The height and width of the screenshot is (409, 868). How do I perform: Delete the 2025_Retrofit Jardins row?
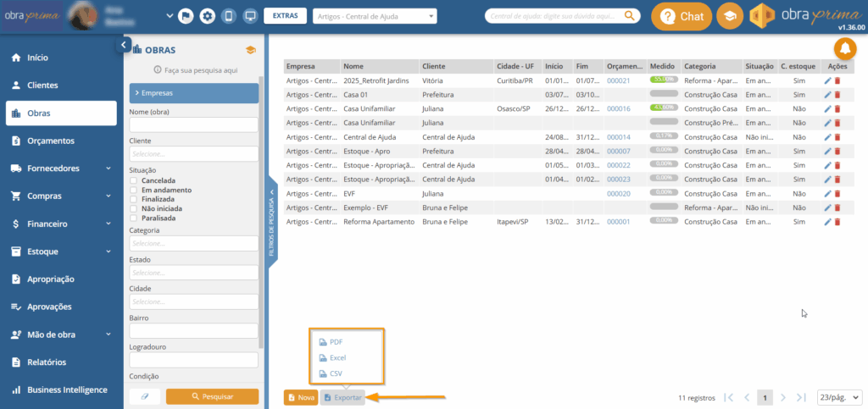(837, 80)
